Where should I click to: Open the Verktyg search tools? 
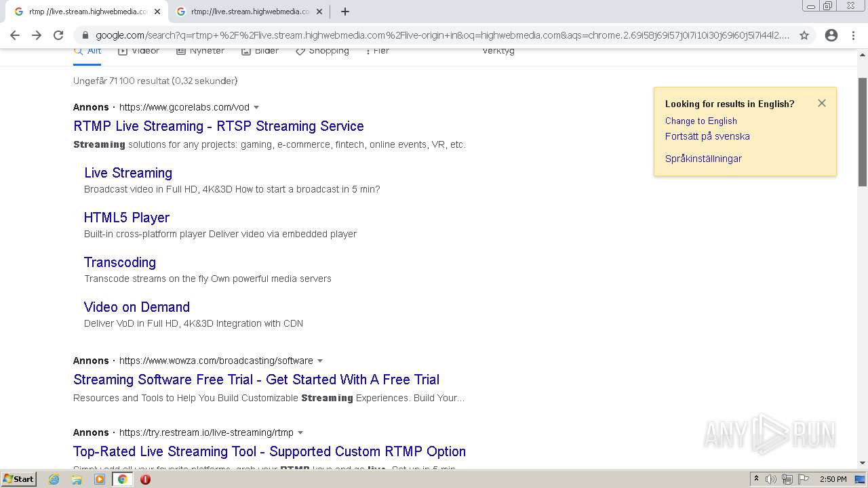pos(498,52)
